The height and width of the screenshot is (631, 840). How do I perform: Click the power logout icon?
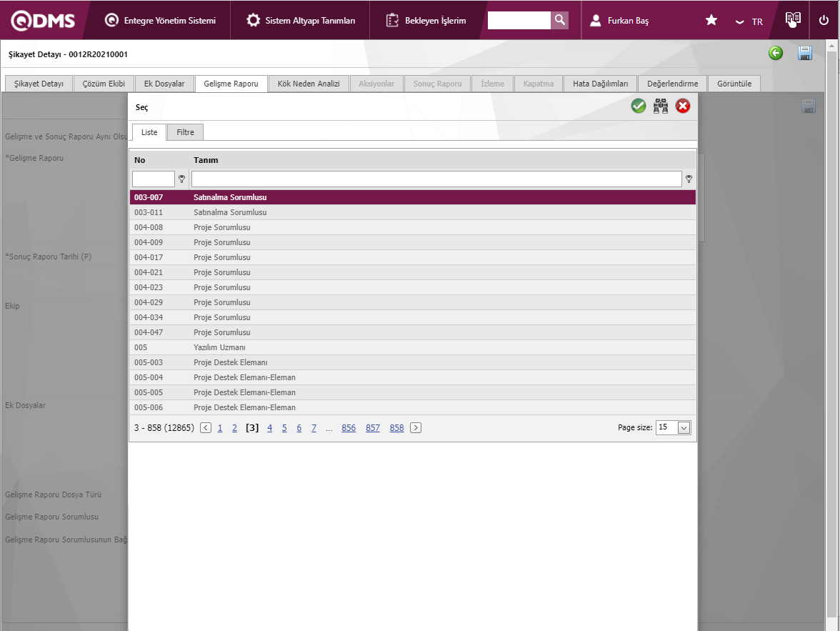click(x=824, y=21)
